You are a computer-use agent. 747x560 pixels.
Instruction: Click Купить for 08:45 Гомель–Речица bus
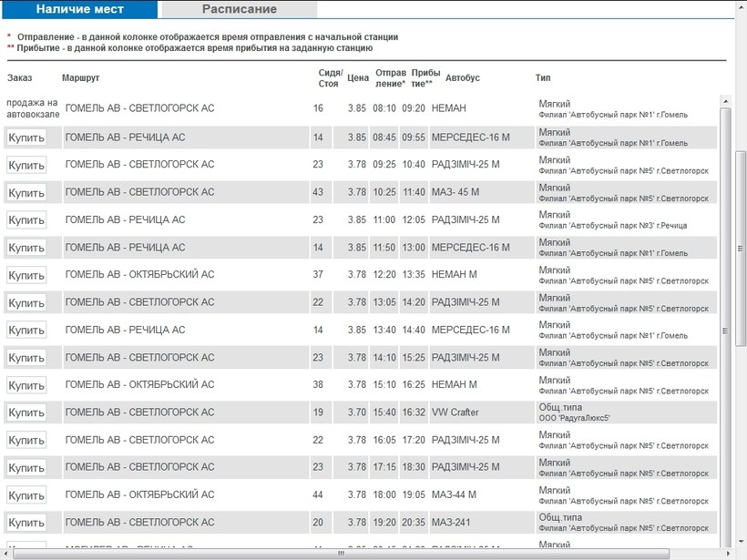[26, 137]
